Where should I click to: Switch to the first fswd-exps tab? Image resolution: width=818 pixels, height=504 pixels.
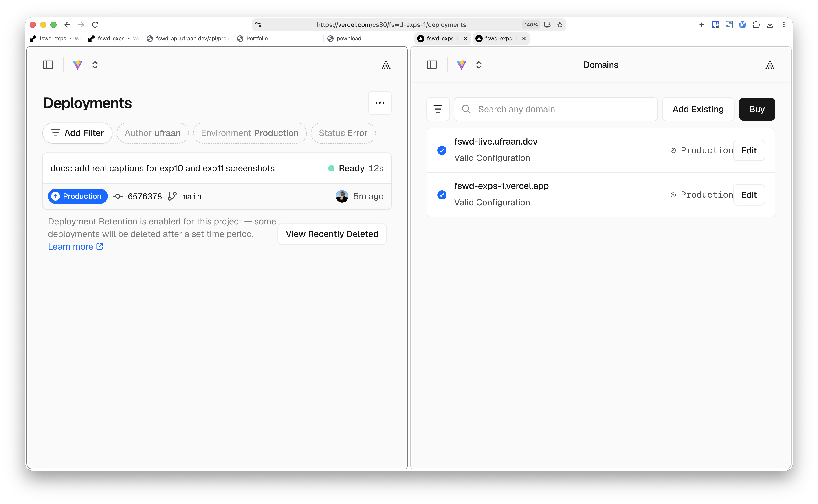point(55,38)
